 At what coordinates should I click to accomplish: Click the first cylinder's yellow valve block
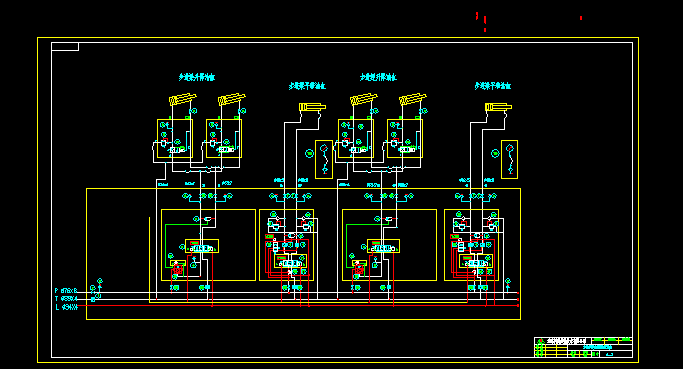(175, 139)
